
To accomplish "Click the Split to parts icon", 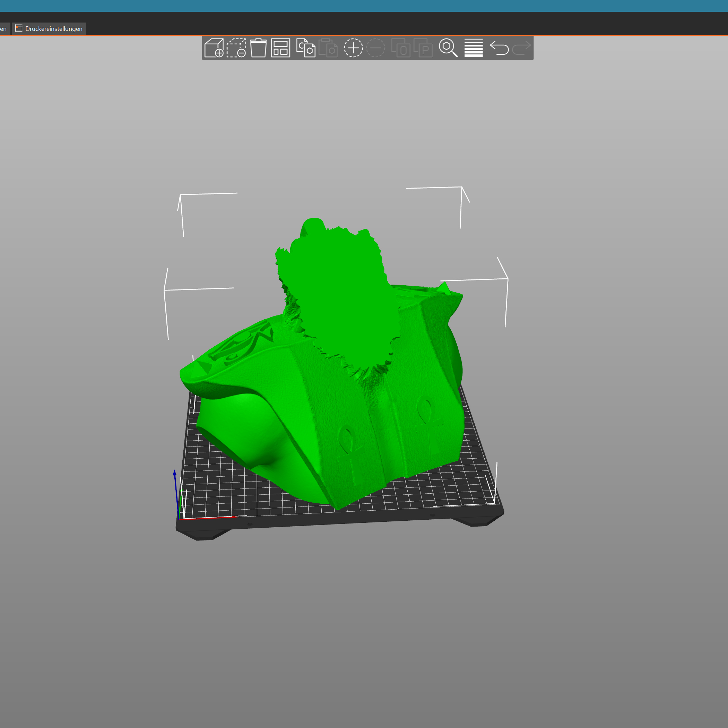I will click(x=423, y=48).
